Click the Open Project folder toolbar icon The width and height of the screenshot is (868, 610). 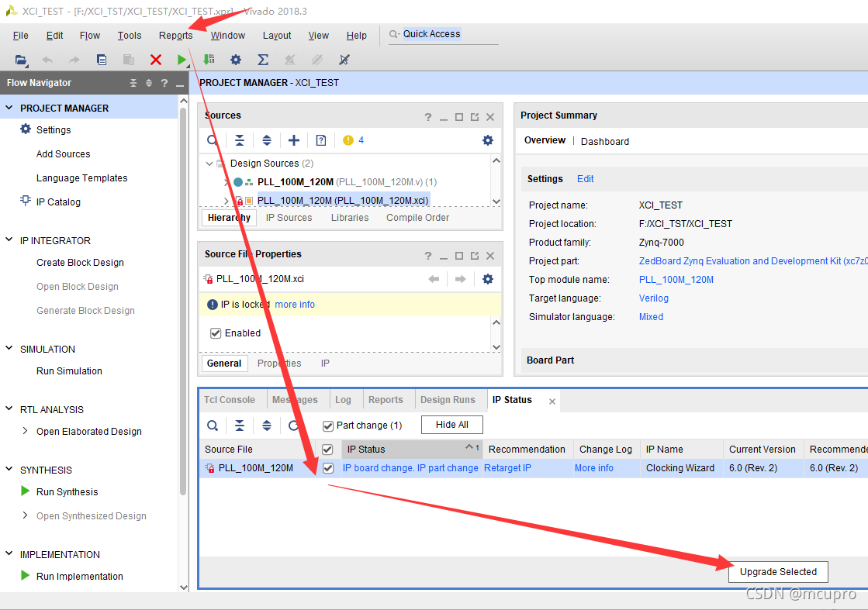point(20,60)
